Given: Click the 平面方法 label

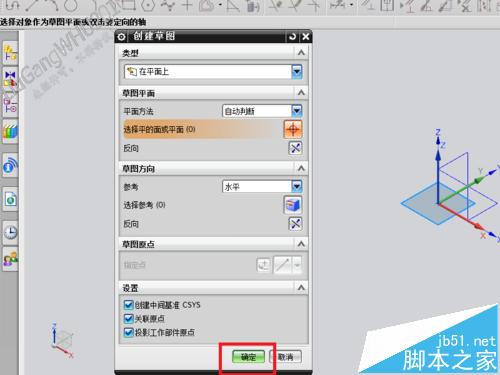Looking at the screenshot, I should [x=138, y=111].
